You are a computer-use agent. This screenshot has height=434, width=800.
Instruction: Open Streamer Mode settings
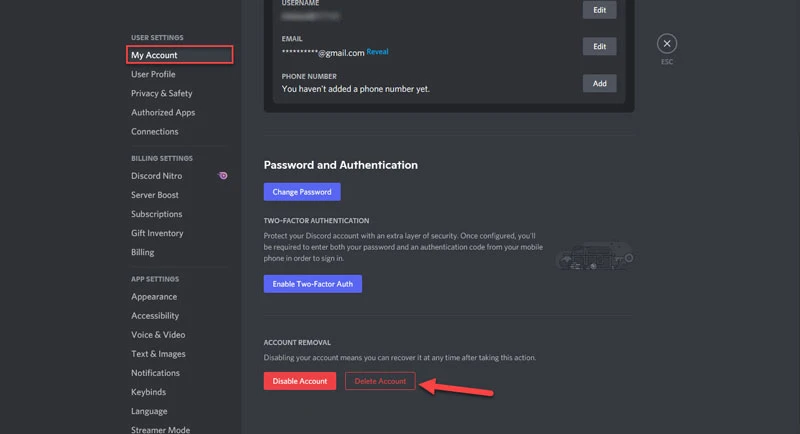click(160, 430)
